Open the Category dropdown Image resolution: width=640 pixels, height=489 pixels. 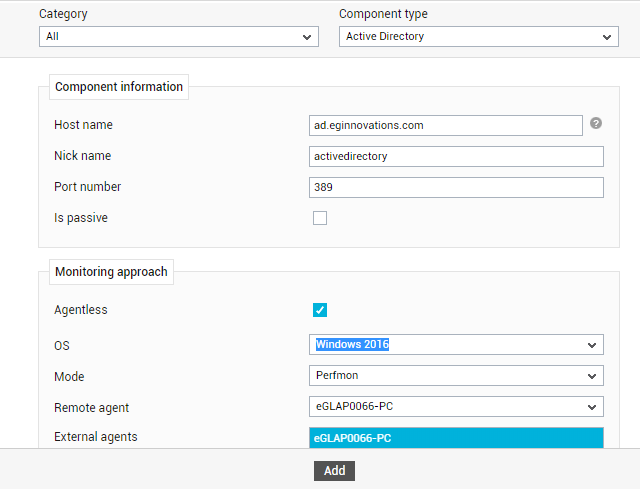tap(179, 37)
